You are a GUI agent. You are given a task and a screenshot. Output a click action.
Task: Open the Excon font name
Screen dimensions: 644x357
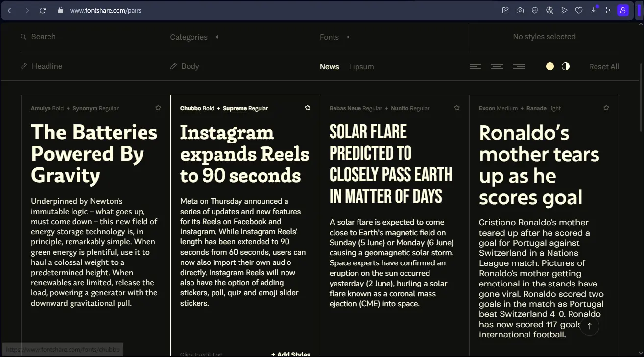[x=487, y=108]
